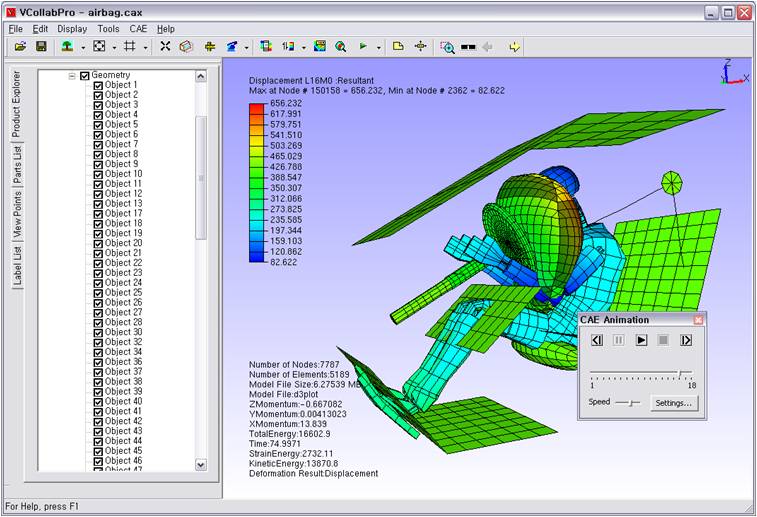
Task: Click the crossed arrows explode icon
Action: coord(166,46)
